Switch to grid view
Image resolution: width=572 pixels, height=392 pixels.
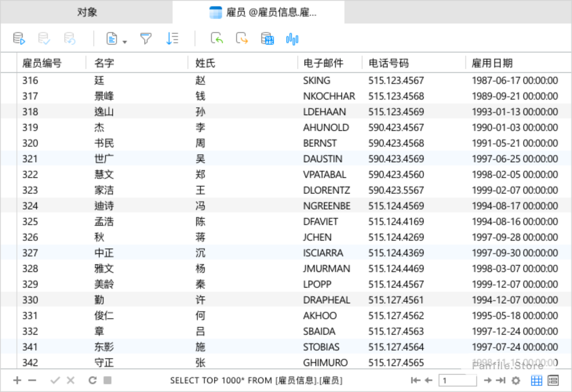point(537,380)
